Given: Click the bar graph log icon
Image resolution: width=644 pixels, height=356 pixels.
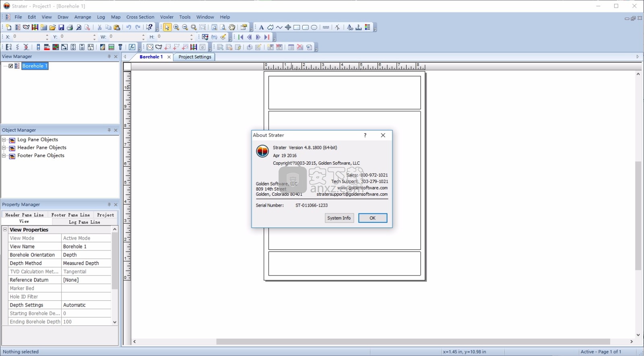Looking at the screenshot, I should coord(47,47).
